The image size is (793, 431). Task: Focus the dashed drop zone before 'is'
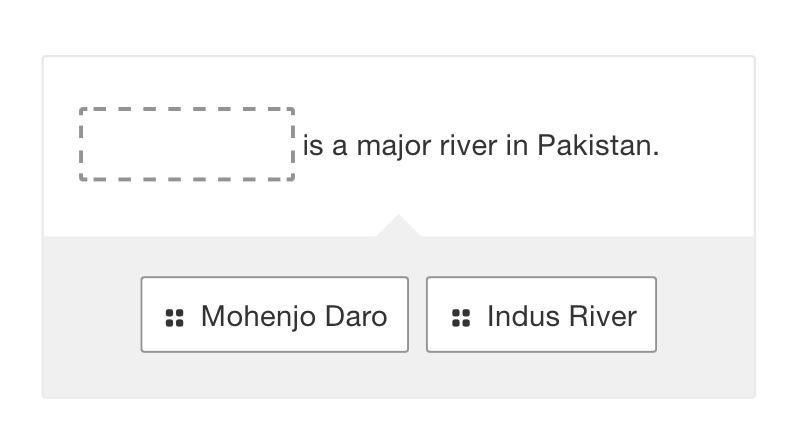(x=186, y=145)
